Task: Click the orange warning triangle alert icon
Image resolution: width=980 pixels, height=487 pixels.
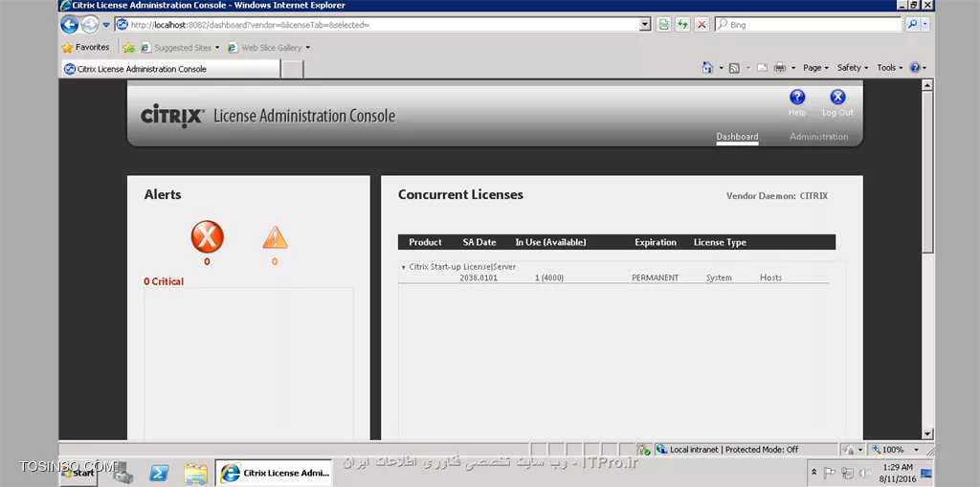Action: [x=275, y=237]
